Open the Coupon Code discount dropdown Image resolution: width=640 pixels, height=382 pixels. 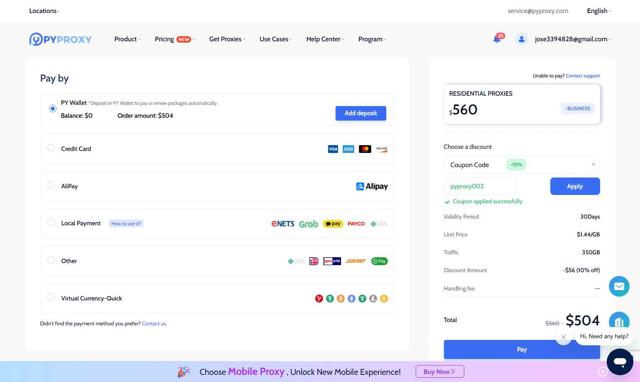(x=522, y=164)
